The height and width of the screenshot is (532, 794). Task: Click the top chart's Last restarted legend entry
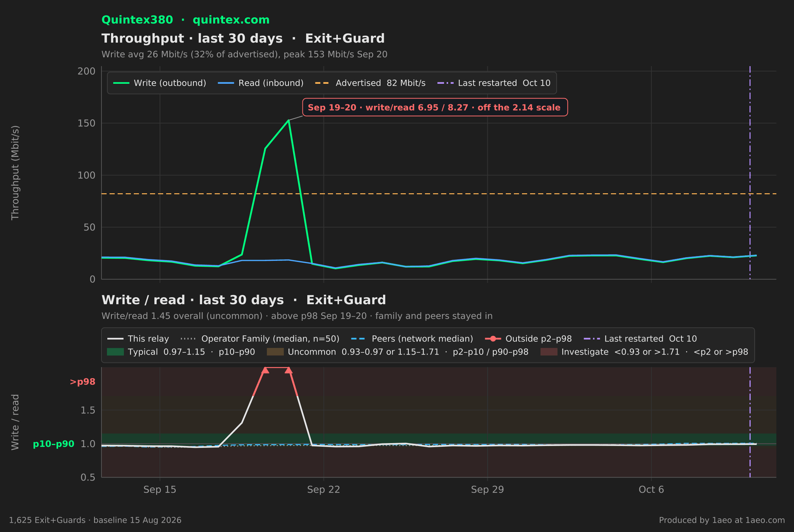(x=494, y=83)
